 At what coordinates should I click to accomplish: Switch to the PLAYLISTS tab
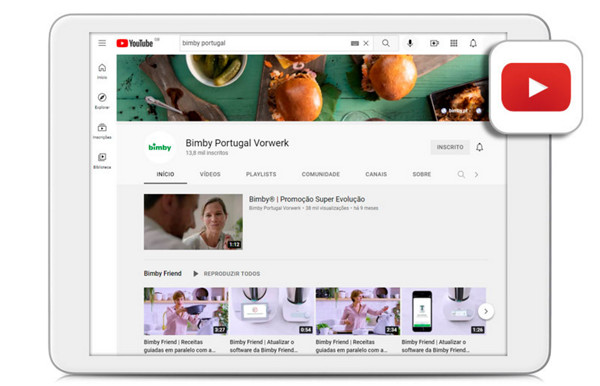click(261, 174)
